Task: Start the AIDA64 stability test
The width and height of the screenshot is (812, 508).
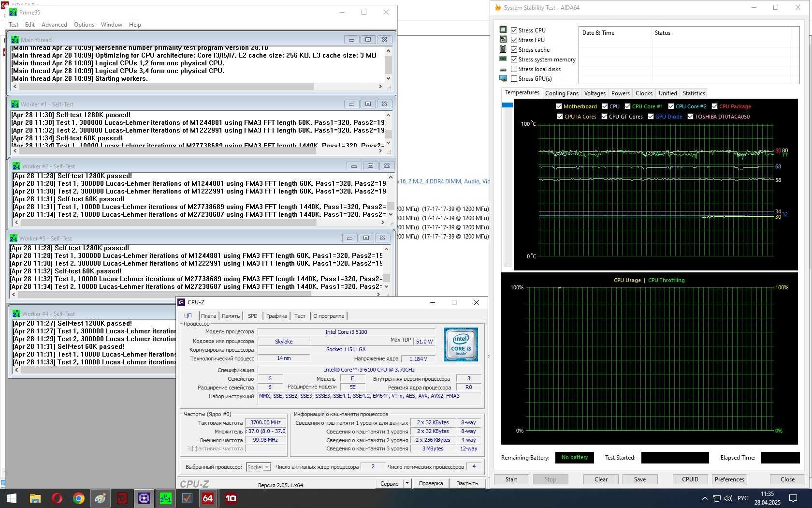Action: [511, 479]
